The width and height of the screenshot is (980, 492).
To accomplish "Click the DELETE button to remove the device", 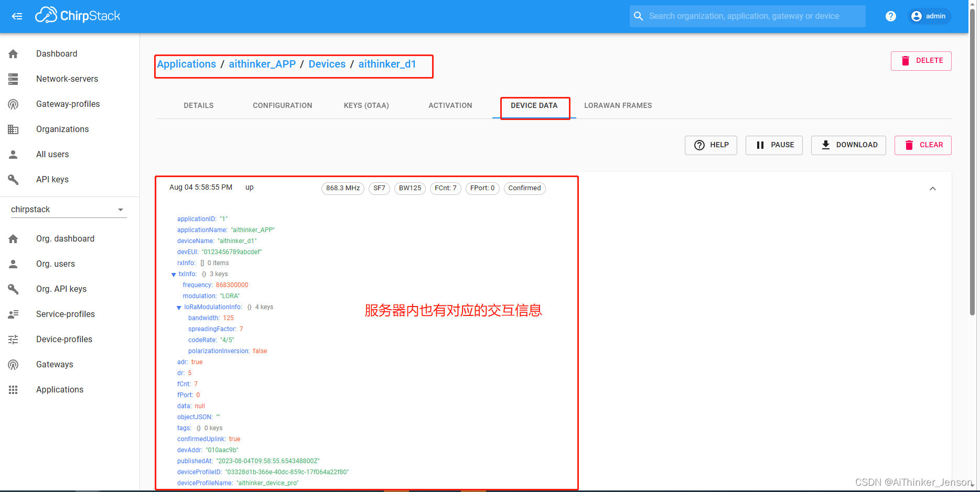I will click(x=921, y=61).
